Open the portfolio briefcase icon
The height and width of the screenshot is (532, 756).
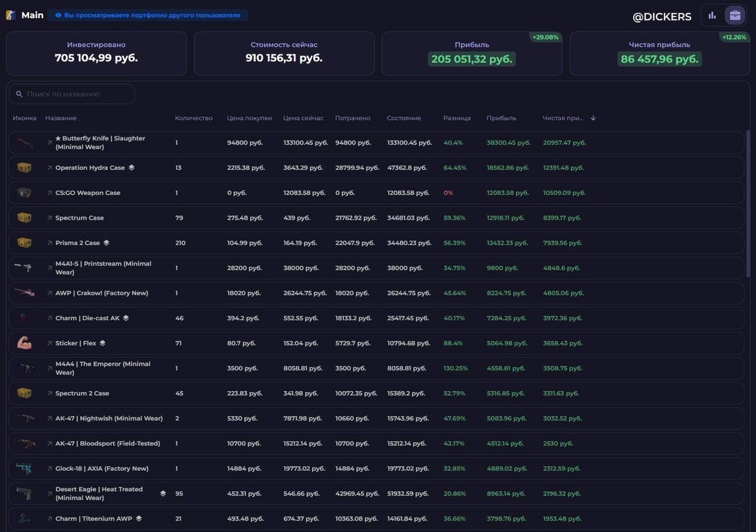pyautogui.click(x=735, y=15)
